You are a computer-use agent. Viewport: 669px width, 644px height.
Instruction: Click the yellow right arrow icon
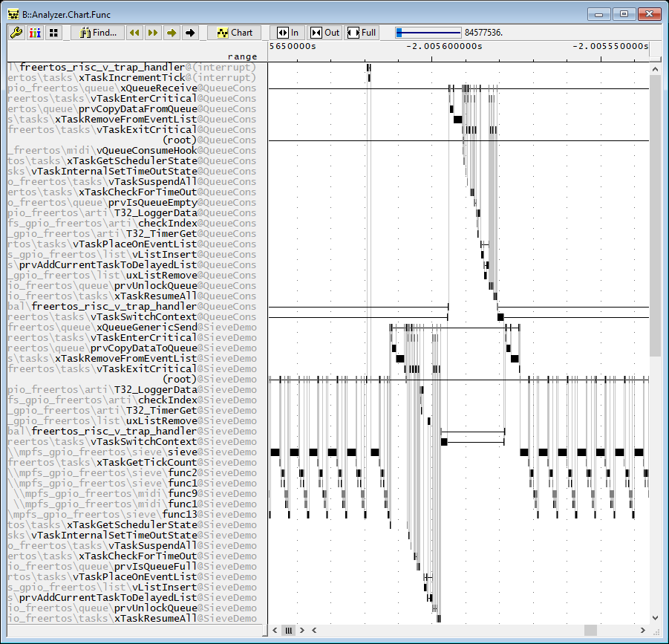(172, 33)
